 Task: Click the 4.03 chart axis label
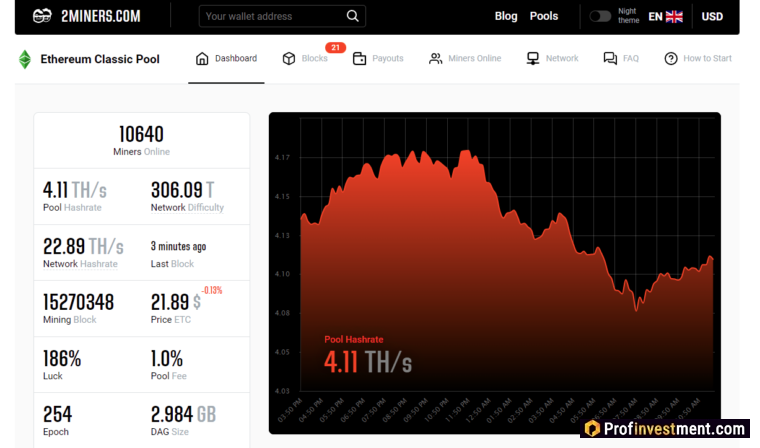282,391
